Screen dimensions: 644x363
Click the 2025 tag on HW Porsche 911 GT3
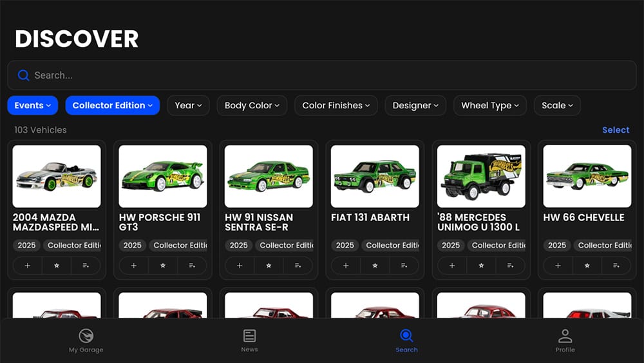pyautogui.click(x=133, y=246)
